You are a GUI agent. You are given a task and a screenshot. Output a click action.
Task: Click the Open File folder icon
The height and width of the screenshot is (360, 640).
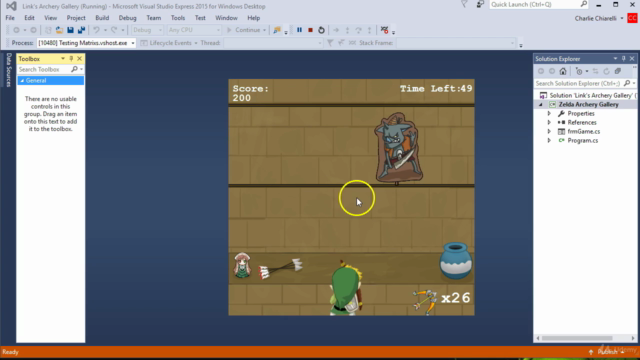[x=59, y=30]
